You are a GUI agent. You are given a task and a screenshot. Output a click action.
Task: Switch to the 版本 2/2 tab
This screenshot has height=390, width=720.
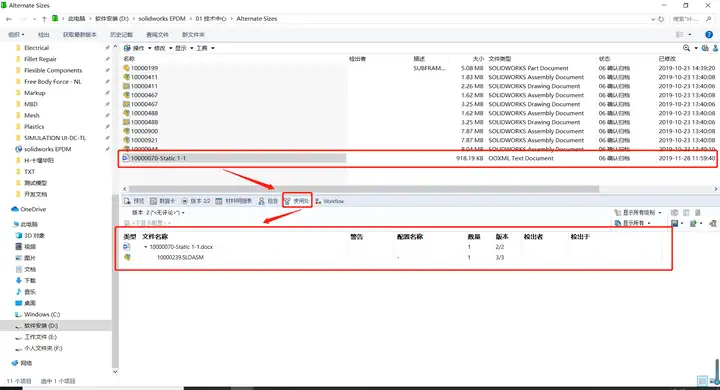(x=196, y=201)
